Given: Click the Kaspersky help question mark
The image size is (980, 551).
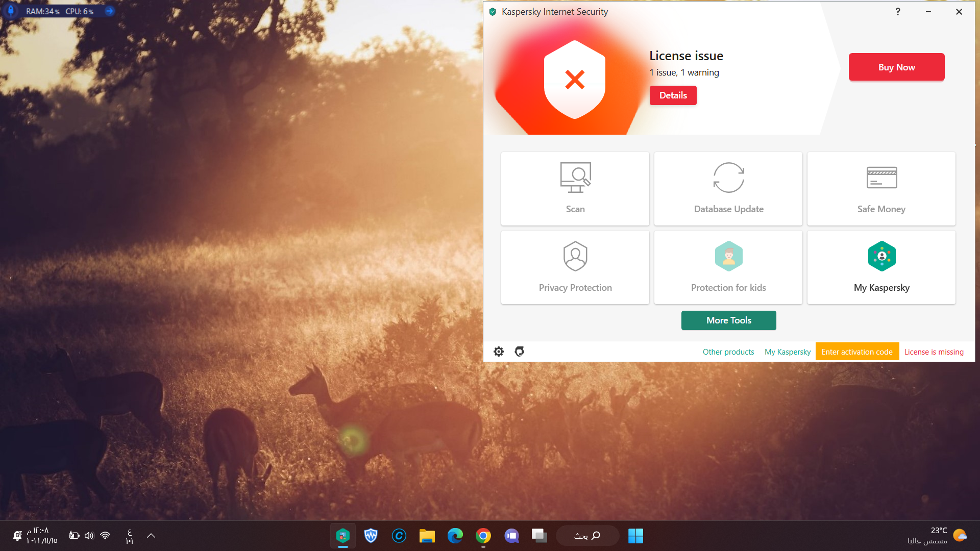Looking at the screenshot, I should (898, 12).
